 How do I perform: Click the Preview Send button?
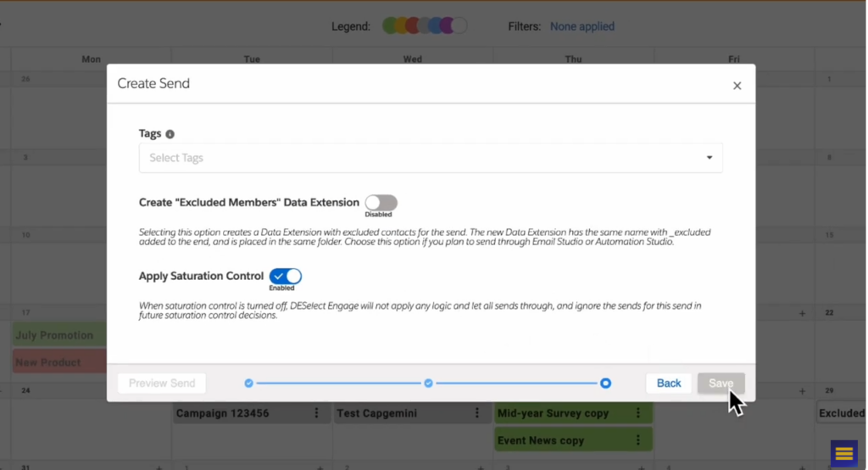162,383
